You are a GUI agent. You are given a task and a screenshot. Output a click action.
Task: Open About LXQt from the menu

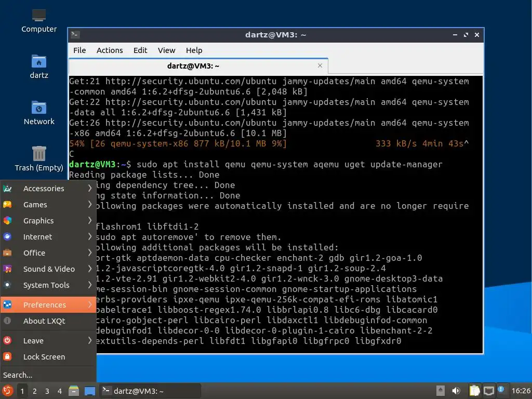pos(48,321)
